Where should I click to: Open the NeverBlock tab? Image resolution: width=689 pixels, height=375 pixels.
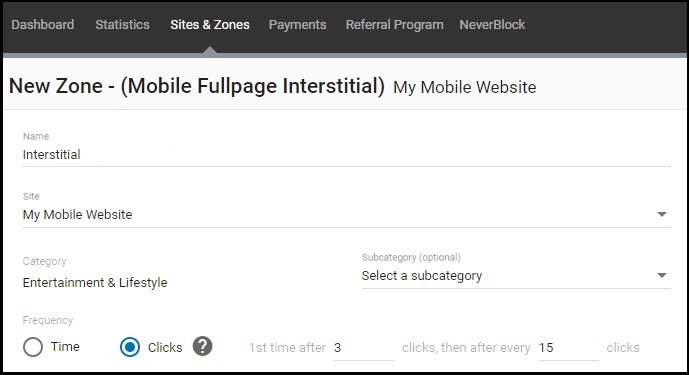click(492, 25)
